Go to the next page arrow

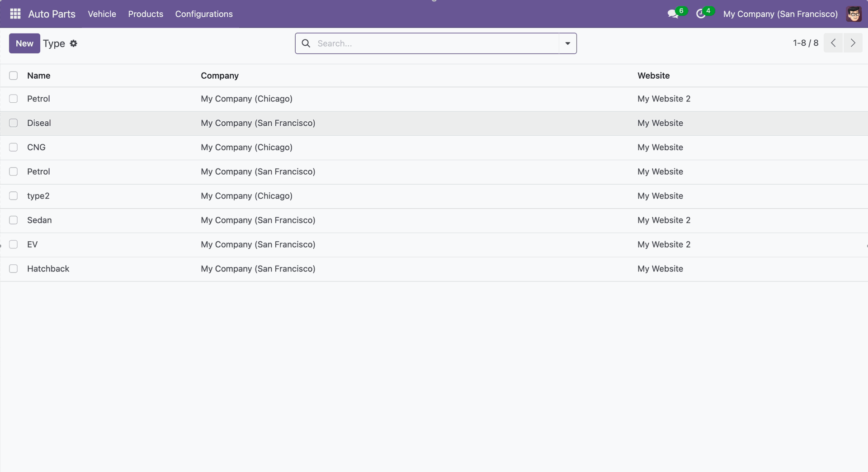pyautogui.click(x=853, y=43)
